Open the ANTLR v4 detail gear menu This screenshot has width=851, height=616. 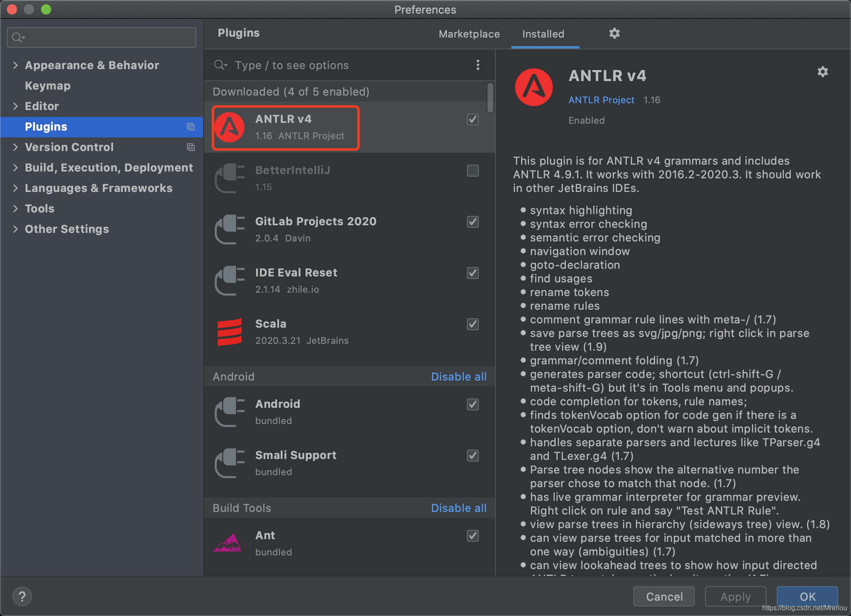pyautogui.click(x=822, y=72)
